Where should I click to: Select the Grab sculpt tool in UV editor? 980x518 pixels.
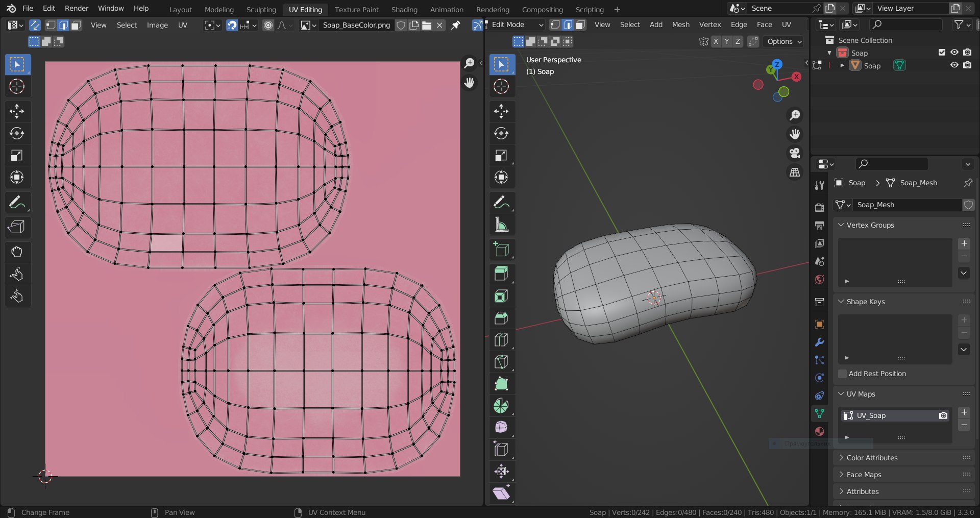pos(17,252)
